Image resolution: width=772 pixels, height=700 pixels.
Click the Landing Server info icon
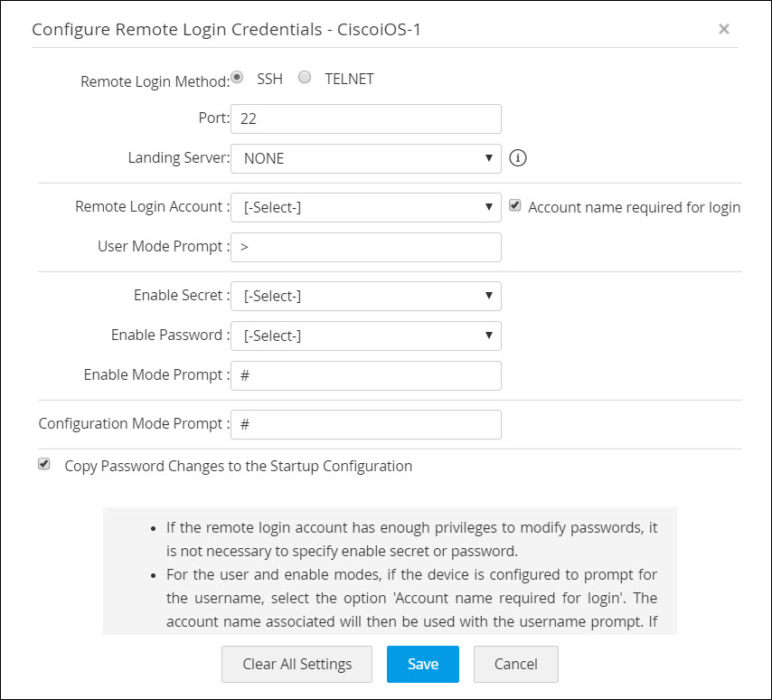[x=518, y=158]
